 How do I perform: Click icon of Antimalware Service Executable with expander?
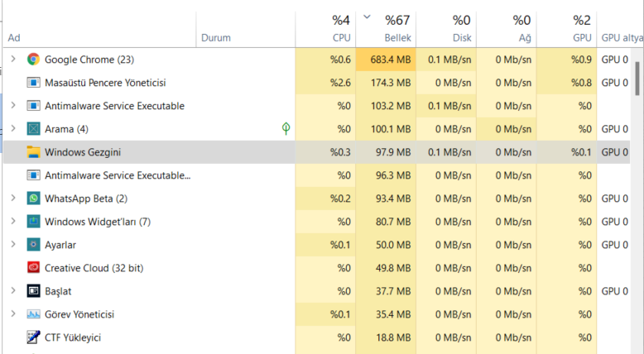[33, 106]
